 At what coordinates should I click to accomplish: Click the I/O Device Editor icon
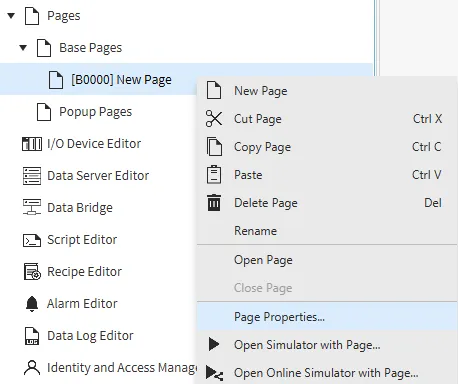[32, 144]
